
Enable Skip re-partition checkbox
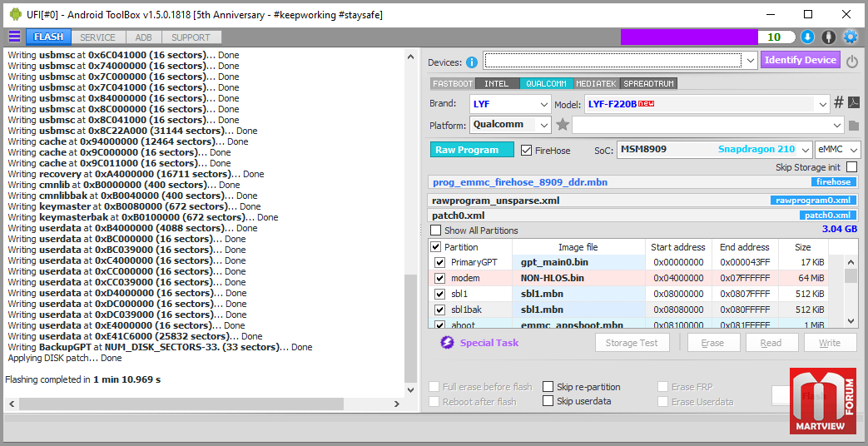[x=548, y=387]
